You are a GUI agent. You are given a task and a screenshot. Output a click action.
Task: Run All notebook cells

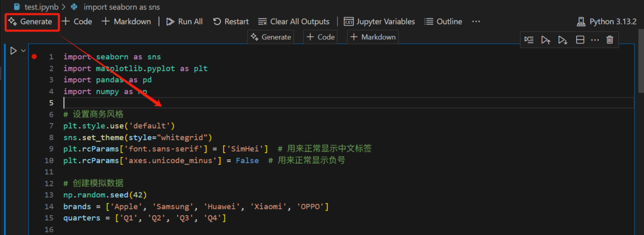184,22
